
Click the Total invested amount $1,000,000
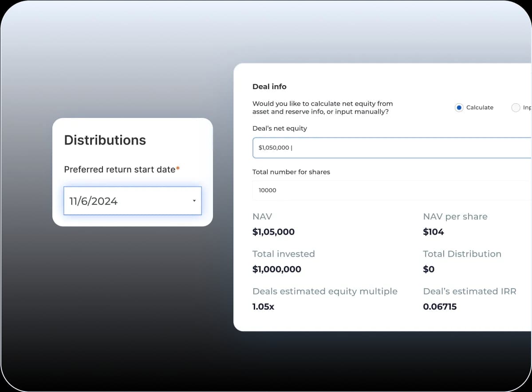(276, 269)
